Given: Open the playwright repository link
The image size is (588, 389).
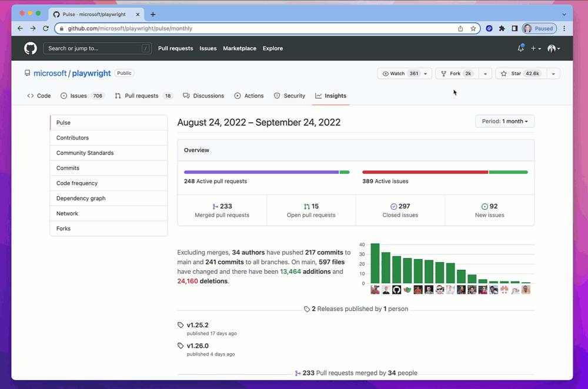Looking at the screenshot, I should click(x=92, y=73).
